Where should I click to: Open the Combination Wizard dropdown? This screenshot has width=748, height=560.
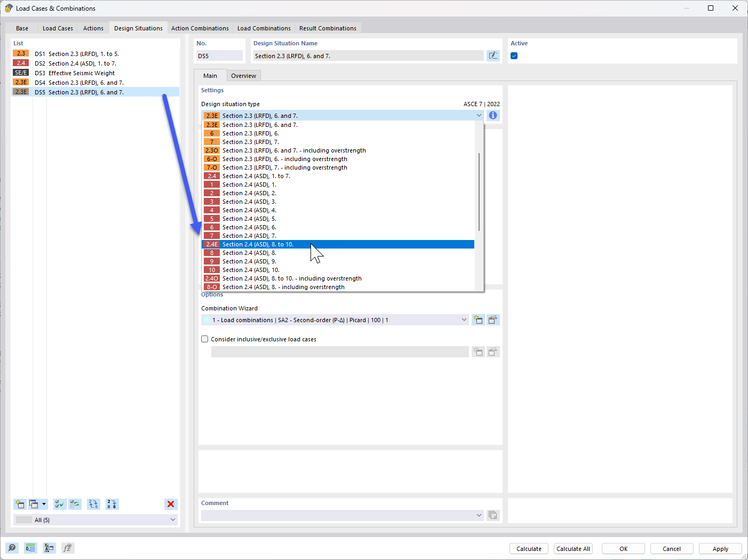coord(464,320)
